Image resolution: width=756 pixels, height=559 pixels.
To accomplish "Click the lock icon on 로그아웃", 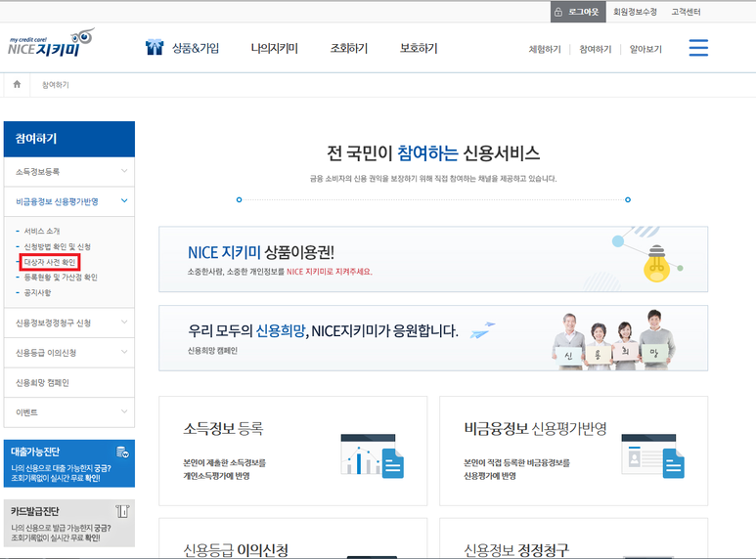I will [x=558, y=12].
